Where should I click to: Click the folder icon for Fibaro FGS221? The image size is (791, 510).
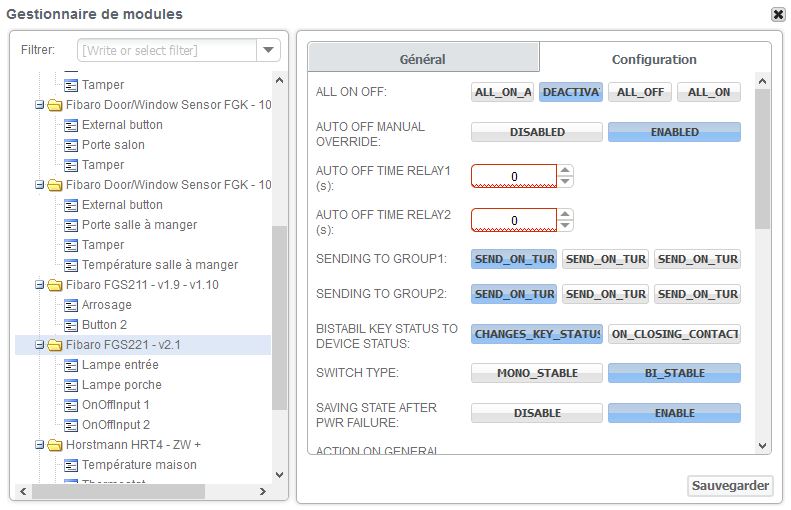[x=54, y=345]
